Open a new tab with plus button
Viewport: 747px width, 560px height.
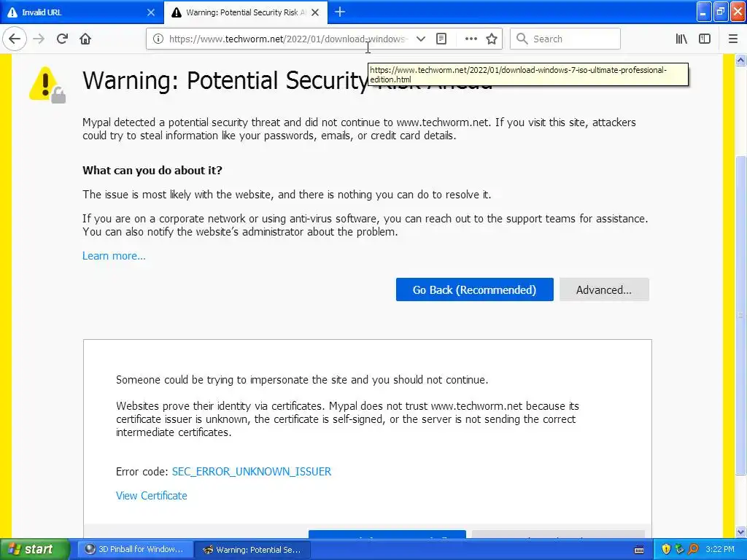coord(340,12)
